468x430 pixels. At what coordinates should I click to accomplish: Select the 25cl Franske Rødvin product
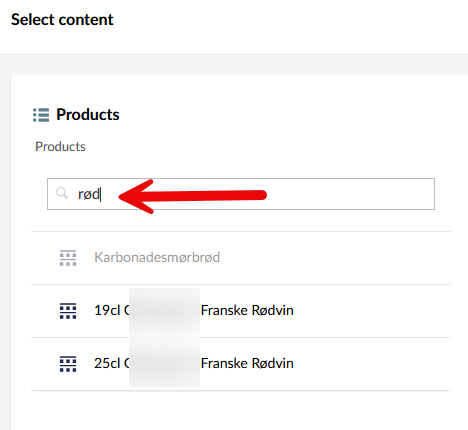click(241, 364)
